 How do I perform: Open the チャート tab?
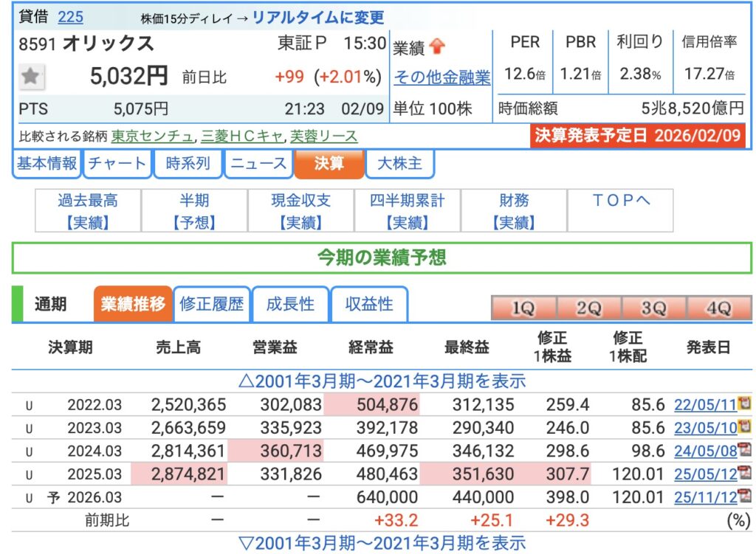[117, 164]
